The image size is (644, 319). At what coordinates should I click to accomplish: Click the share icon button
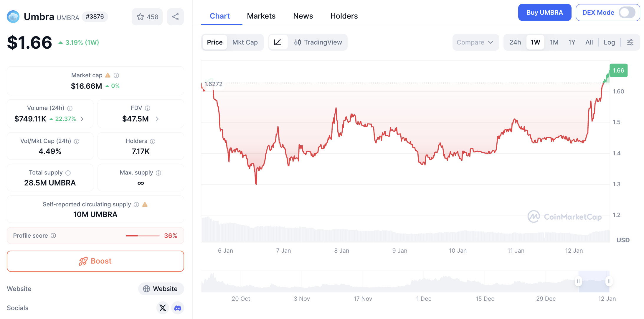pyautogui.click(x=175, y=17)
